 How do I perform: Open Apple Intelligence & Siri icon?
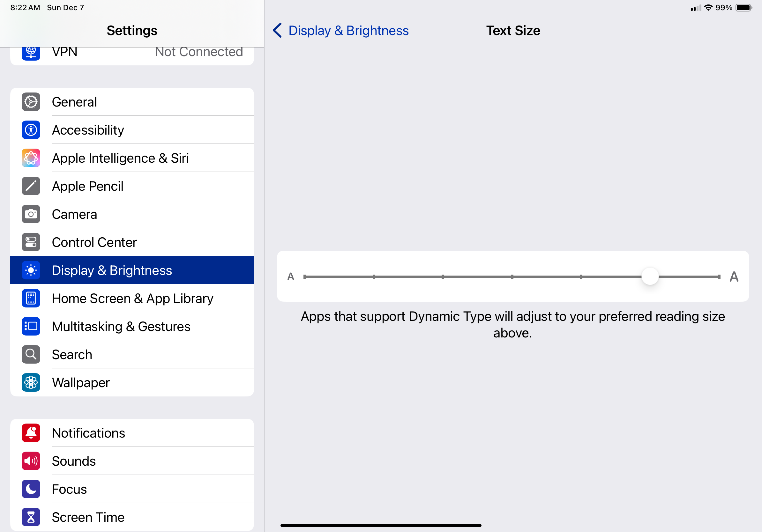pyautogui.click(x=31, y=158)
